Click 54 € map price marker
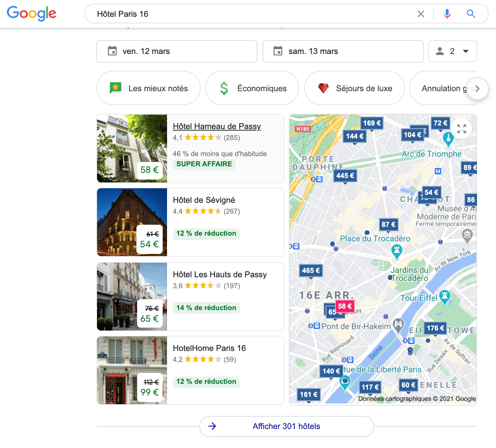The height and width of the screenshot is (448, 496). pos(431,193)
